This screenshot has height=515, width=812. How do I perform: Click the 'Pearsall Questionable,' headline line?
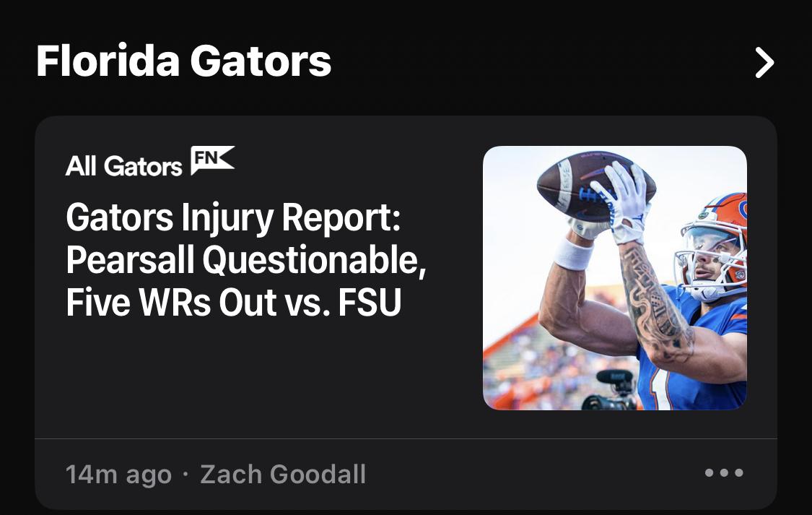pyautogui.click(x=246, y=260)
